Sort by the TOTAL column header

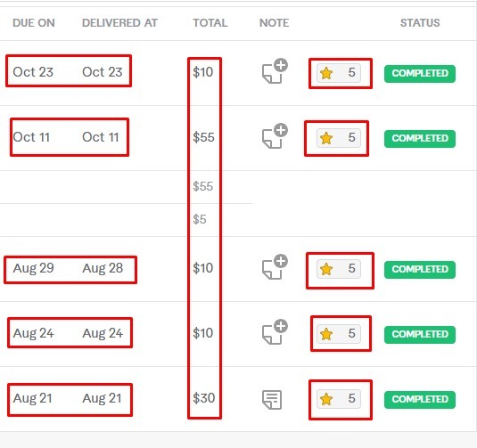coord(210,23)
